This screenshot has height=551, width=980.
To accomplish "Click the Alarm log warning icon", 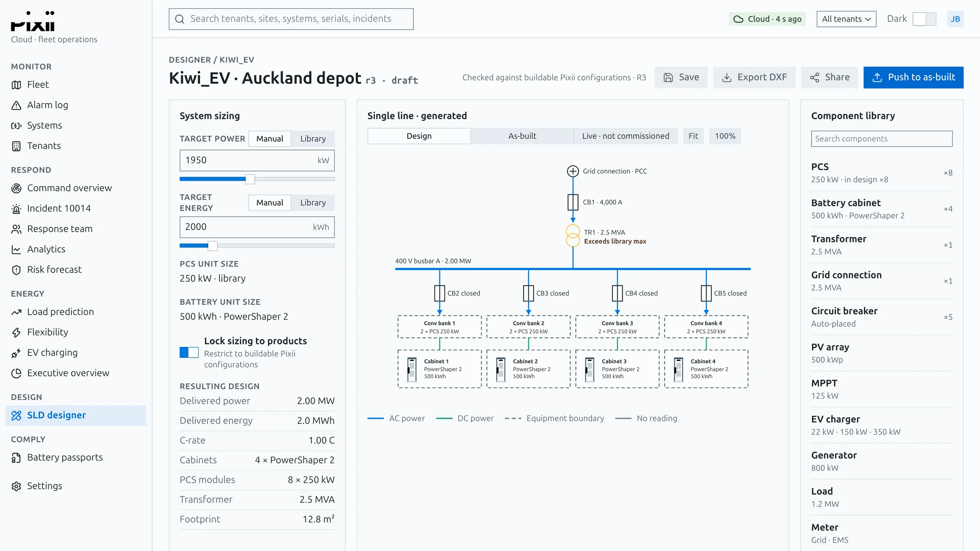I will point(16,105).
